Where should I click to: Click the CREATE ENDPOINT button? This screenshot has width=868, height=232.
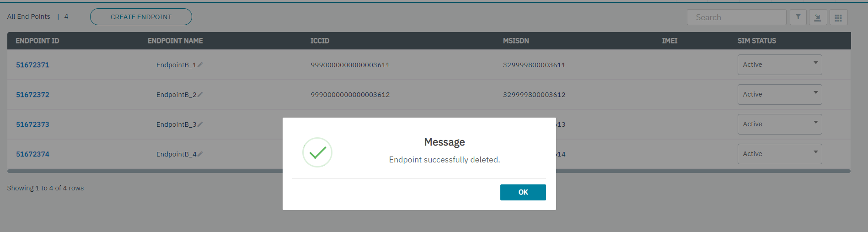[141, 17]
